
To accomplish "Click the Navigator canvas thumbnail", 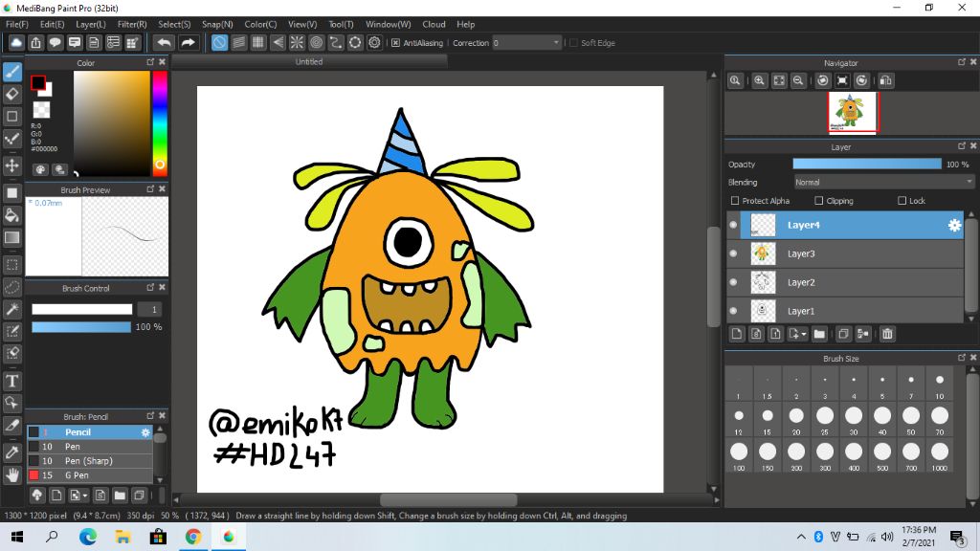I will click(853, 113).
